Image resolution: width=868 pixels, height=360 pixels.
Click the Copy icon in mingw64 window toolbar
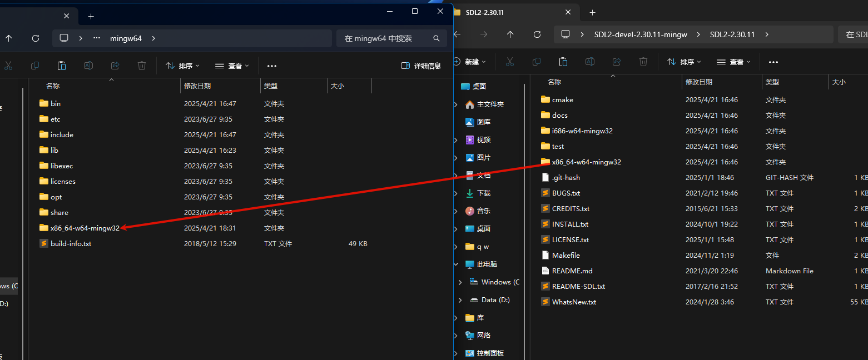[35, 66]
